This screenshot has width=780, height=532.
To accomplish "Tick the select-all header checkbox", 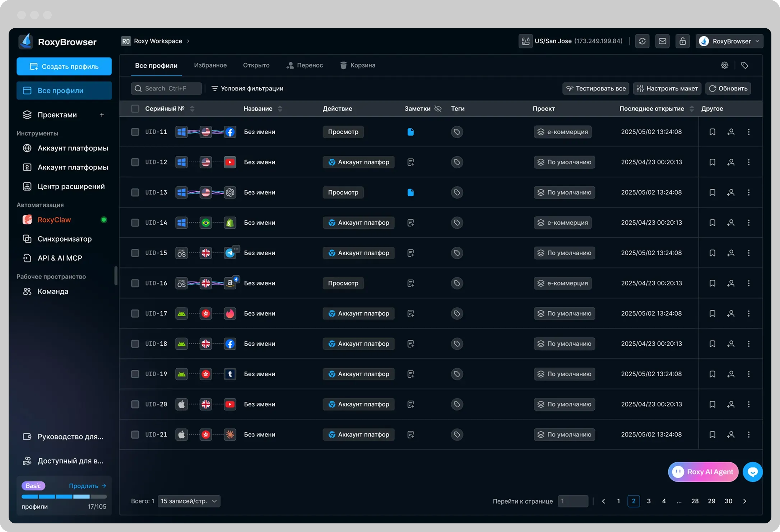I will [x=135, y=109].
